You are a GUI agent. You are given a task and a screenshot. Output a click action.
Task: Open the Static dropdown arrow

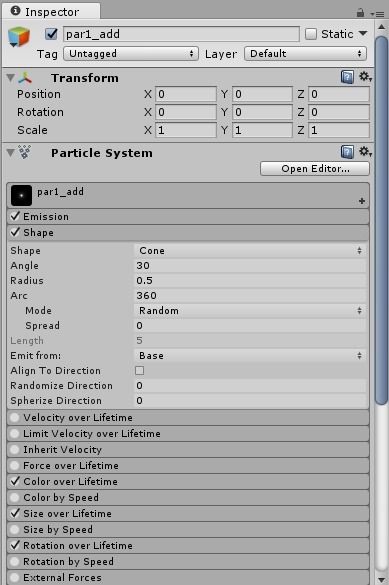click(x=363, y=34)
